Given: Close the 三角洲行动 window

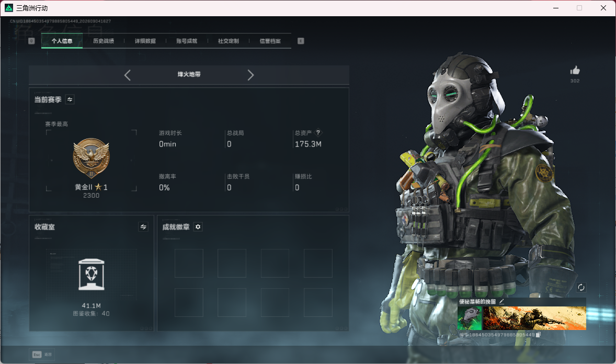Looking at the screenshot, I should click(x=603, y=8).
